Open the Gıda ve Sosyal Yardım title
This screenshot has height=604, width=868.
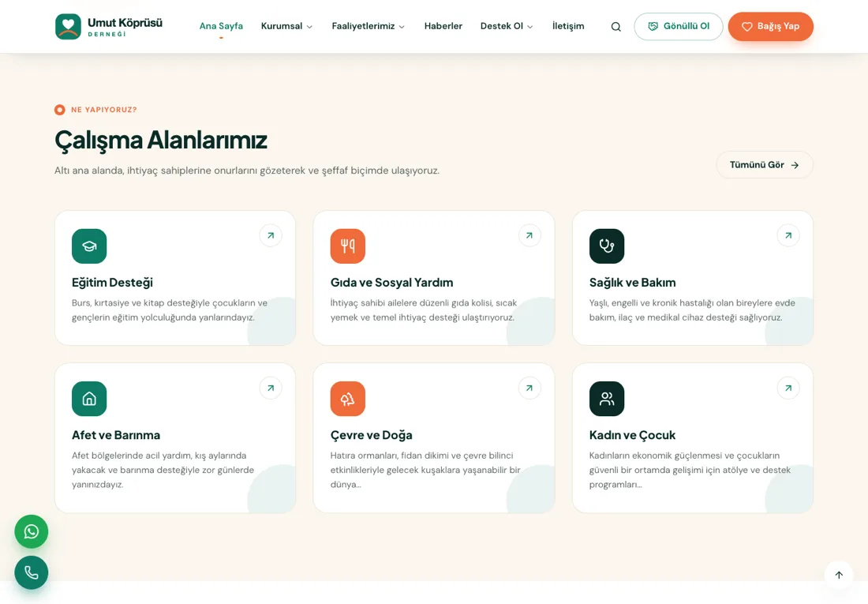(392, 283)
